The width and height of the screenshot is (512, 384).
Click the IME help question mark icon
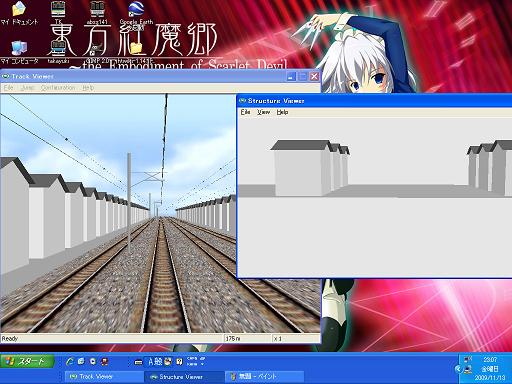(179, 361)
